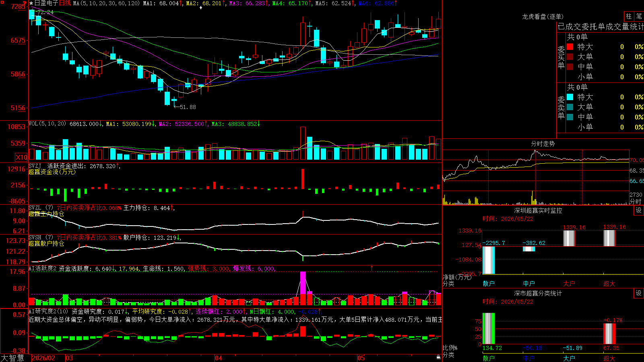Click the 67.35 percentage under 超大 bar
644x362 pixels.
[611, 348]
